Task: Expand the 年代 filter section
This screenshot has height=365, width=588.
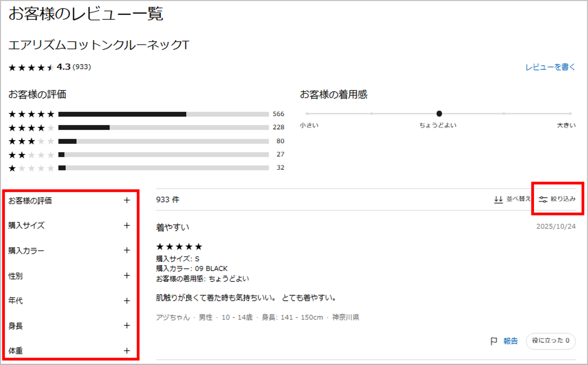Action: (x=127, y=301)
